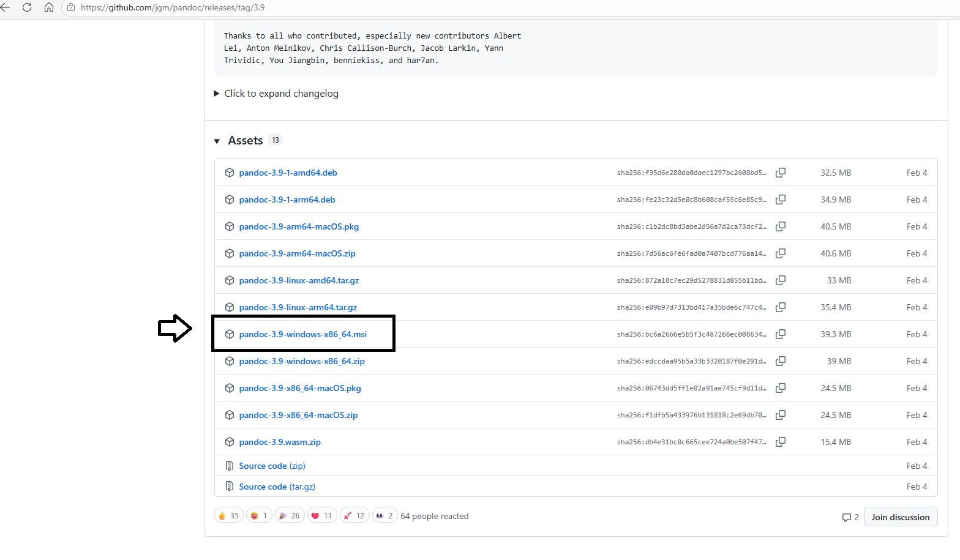Toggle the rocket reaction with 12
960x560 pixels.
pos(354,516)
